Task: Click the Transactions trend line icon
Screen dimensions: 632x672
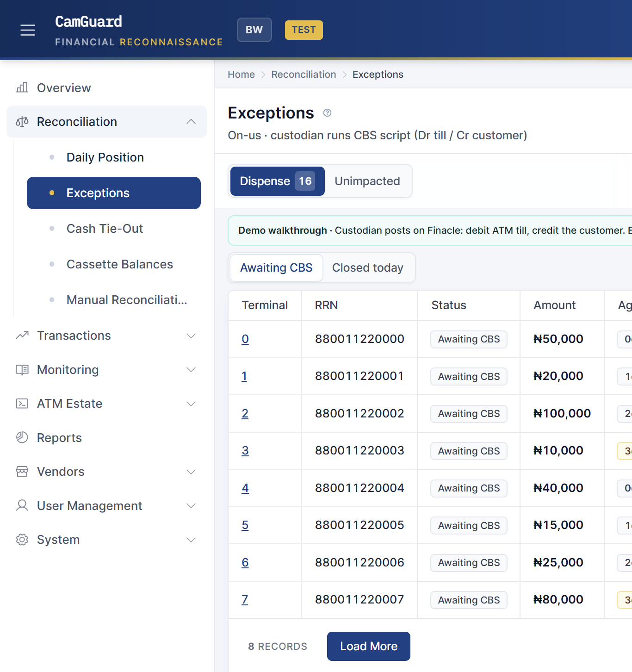Action: click(x=22, y=335)
